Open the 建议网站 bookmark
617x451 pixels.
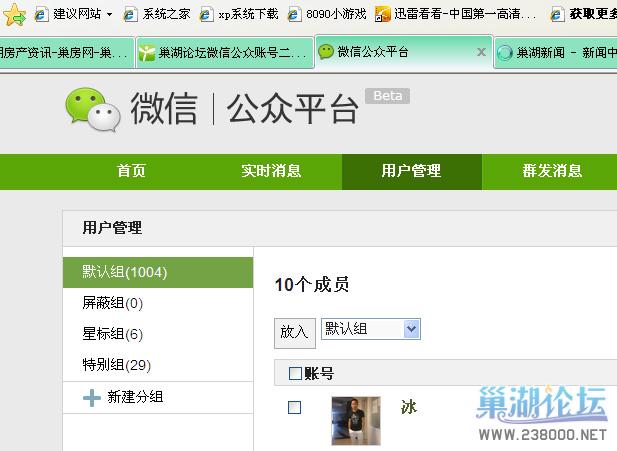coord(67,15)
